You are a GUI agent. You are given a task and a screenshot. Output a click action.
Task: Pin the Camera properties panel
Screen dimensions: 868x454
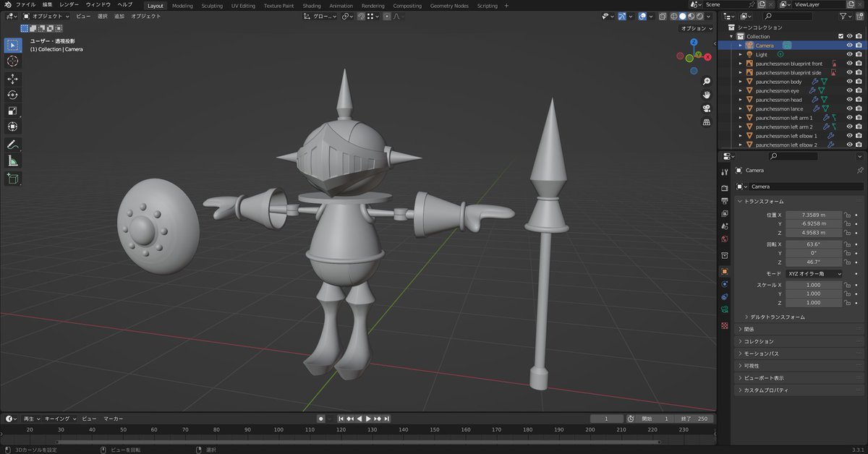point(860,171)
